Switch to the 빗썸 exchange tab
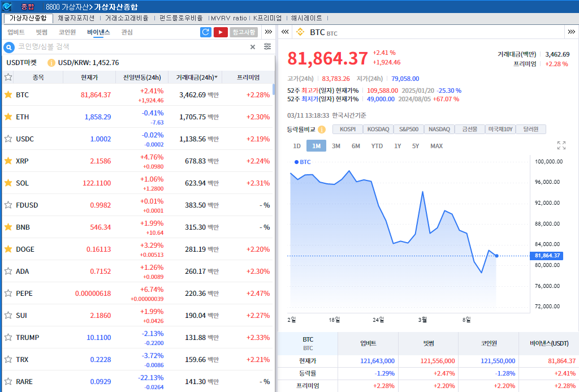 click(41, 32)
